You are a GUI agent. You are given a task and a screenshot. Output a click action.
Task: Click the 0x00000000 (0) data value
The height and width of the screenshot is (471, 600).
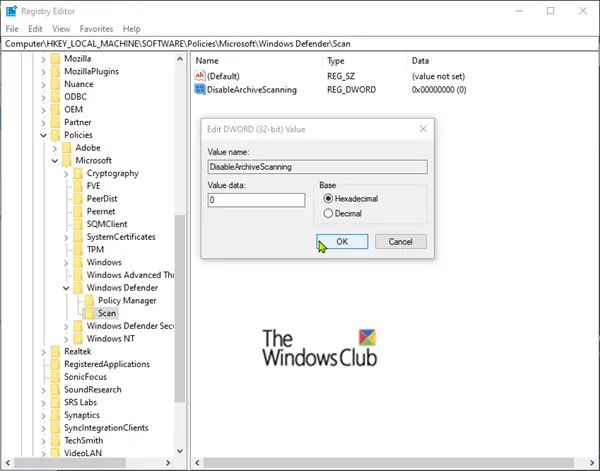click(439, 90)
